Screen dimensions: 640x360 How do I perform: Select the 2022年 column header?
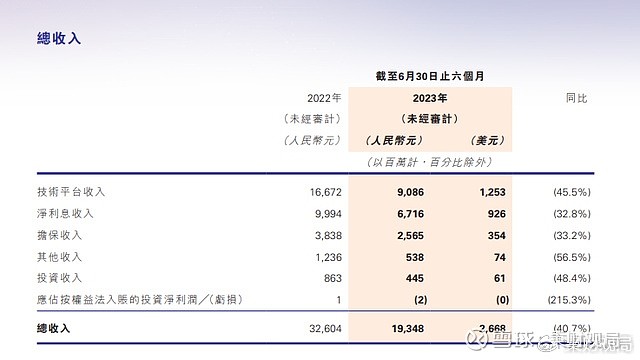pyautogui.click(x=324, y=98)
